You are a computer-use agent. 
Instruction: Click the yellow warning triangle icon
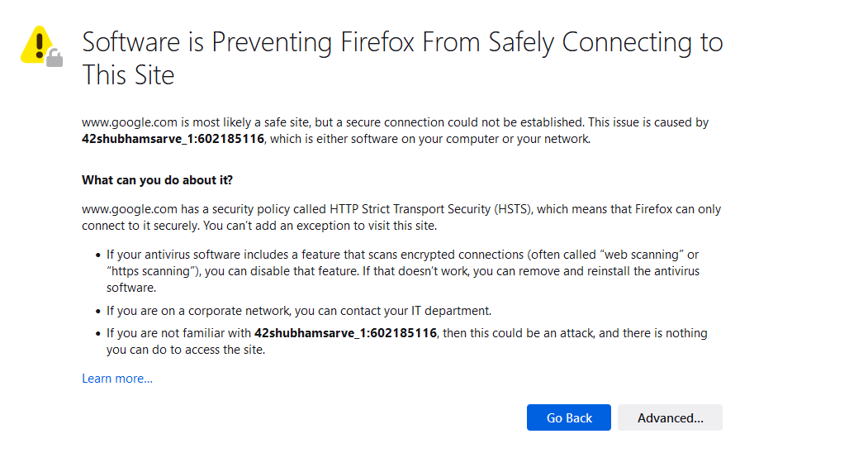tap(38, 45)
